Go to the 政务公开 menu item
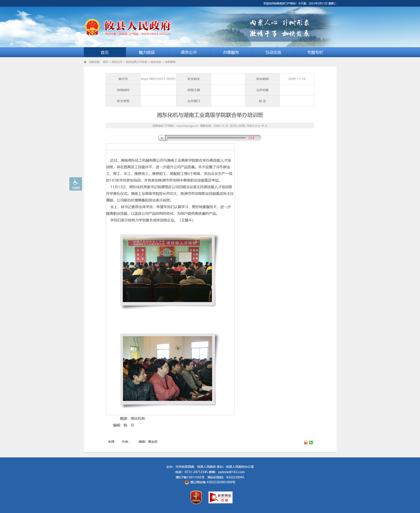Image resolution: width=420 pixels, height=513 pixels. tap(189, 53)
